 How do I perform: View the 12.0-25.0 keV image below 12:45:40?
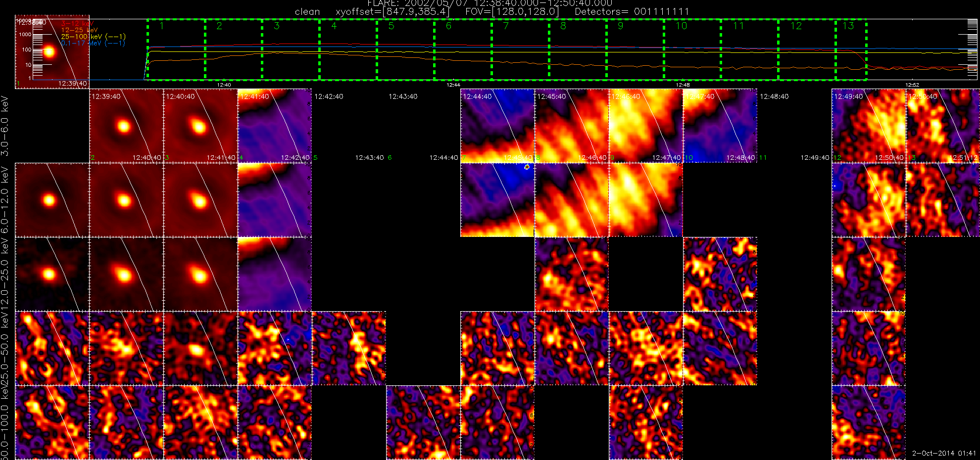pyautogui.click(x=572, y=274)
